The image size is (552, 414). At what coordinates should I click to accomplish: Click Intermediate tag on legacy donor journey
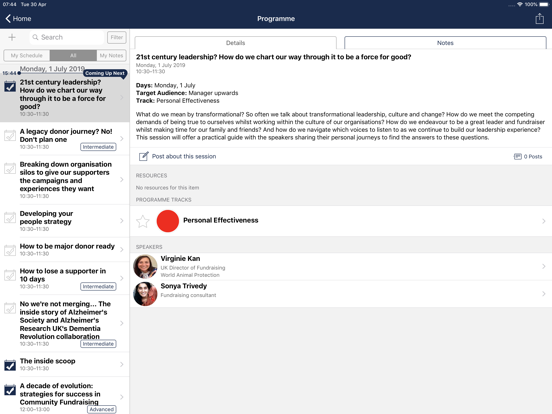pyautogui.click(x=98, y=147)
